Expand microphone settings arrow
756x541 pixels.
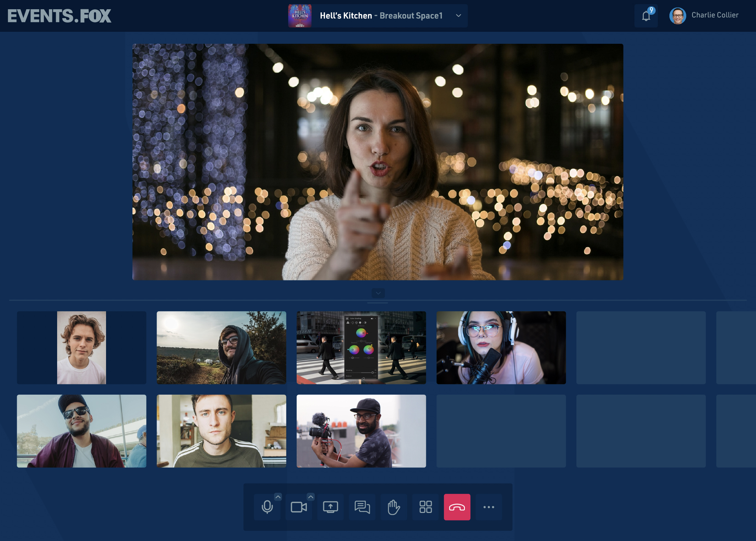tap(278, 497)
